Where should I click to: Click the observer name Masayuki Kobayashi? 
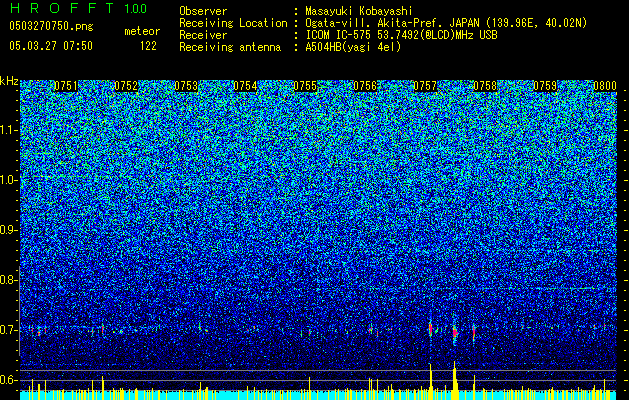point(359,11)
